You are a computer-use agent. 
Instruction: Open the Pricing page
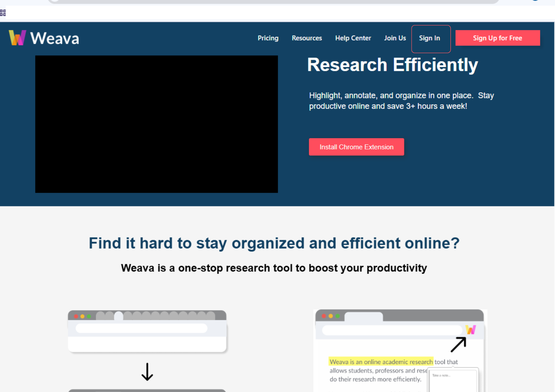pos(268,38)
